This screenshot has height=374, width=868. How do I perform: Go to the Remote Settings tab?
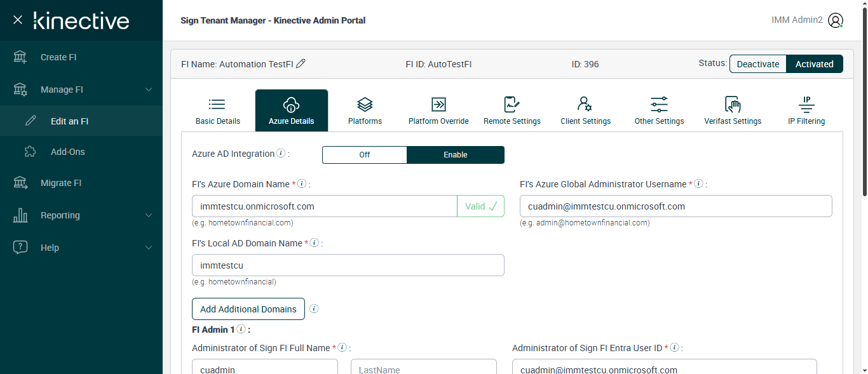512,110
